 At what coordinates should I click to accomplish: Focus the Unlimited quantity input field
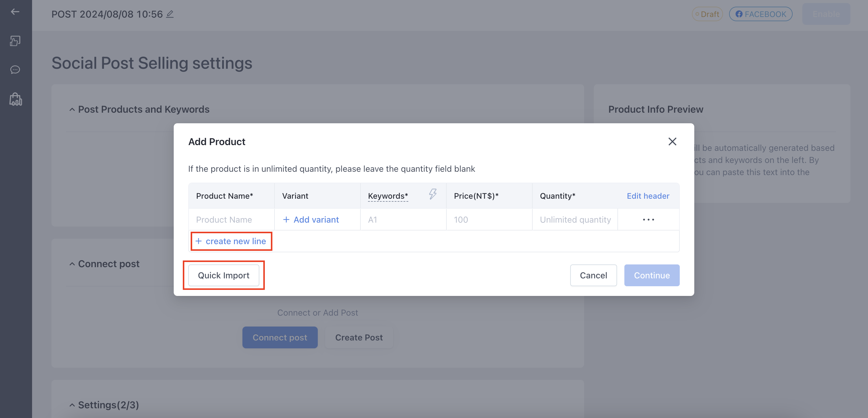(x=575, y=220)
